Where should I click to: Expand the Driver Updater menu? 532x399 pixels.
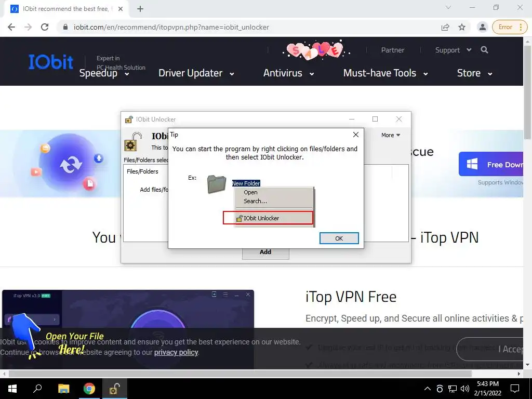pyautogui.click(x=196, y=73)
